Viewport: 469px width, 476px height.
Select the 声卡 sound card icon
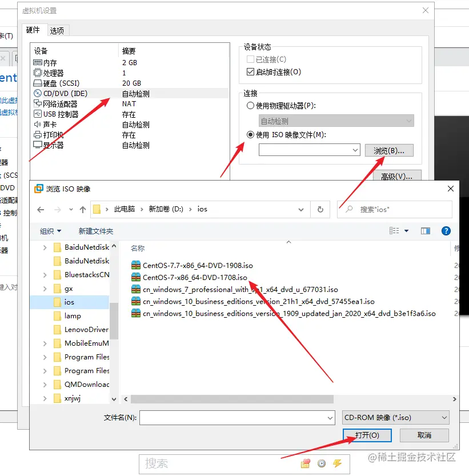point(38,124)
